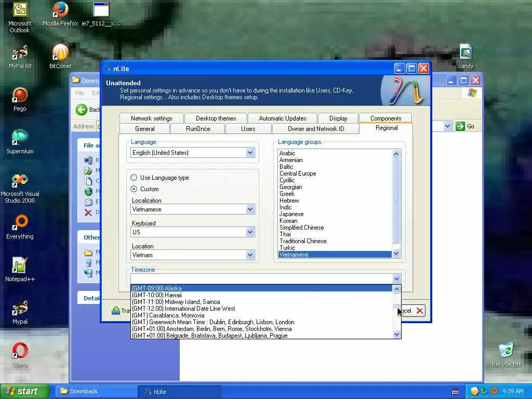Click the red X of Cancel button
Viewport: 532px width, 399px height.
coord(420,311)
